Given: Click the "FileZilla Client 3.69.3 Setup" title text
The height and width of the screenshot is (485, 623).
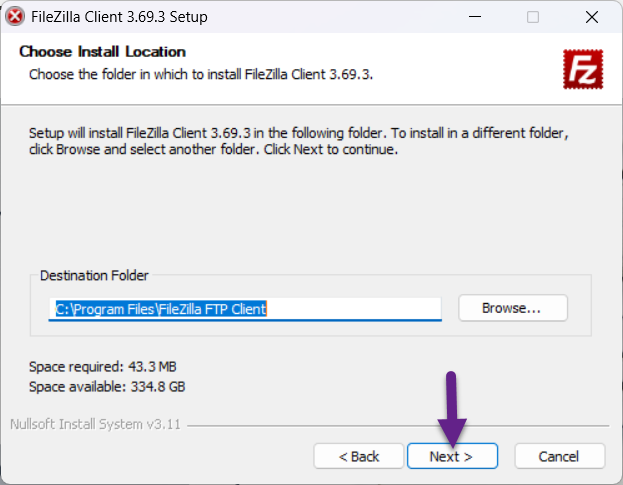Looking at the screenshot, I should click(x=119, y=17).
